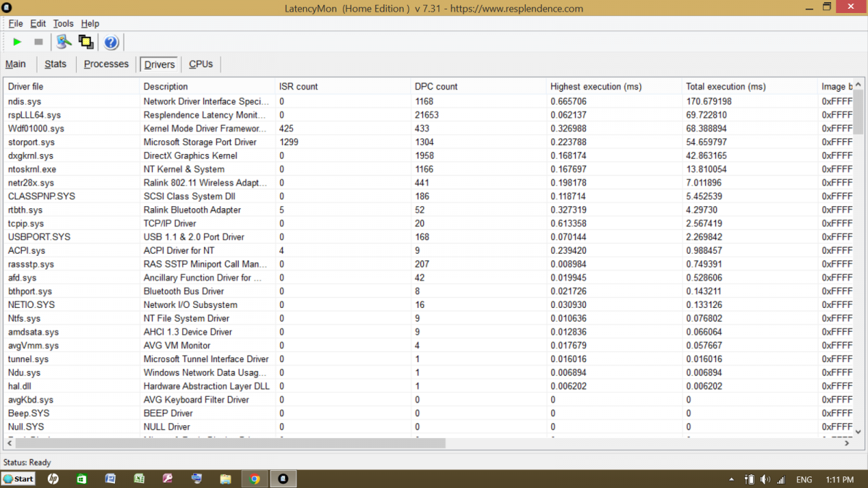The image size is (868, 488).
Task: Open the File menu
Action: point(15,24)
